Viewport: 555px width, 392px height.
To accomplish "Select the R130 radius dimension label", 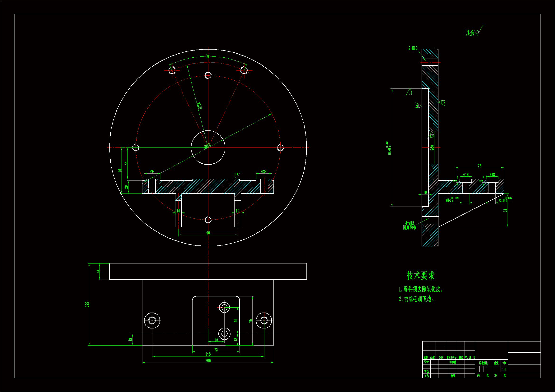I will (x=199, y=106).
